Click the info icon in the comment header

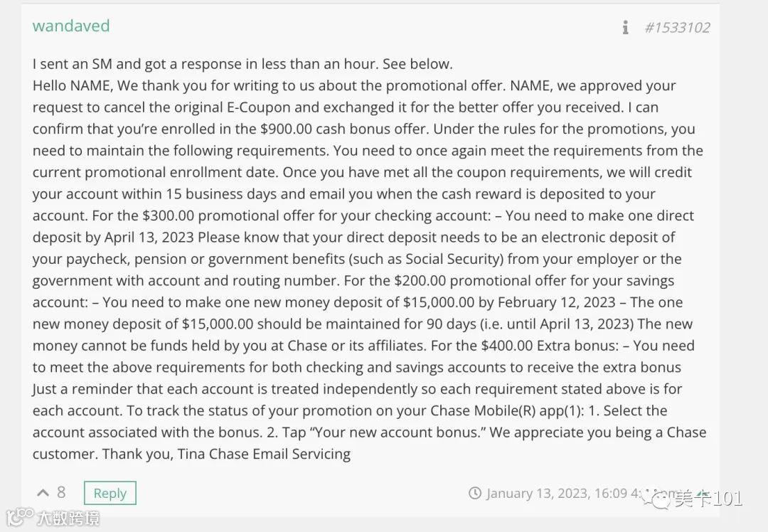coord(625,27)
